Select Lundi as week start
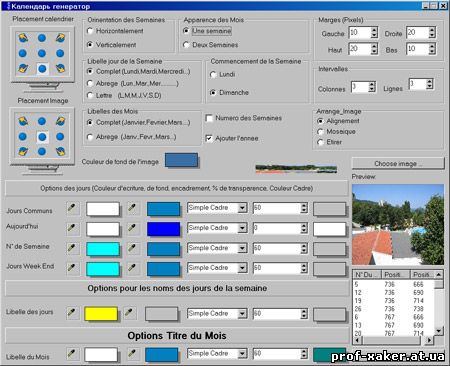This screenshot has width=450, height=366. pyautogui.click(x=213, y=75)
